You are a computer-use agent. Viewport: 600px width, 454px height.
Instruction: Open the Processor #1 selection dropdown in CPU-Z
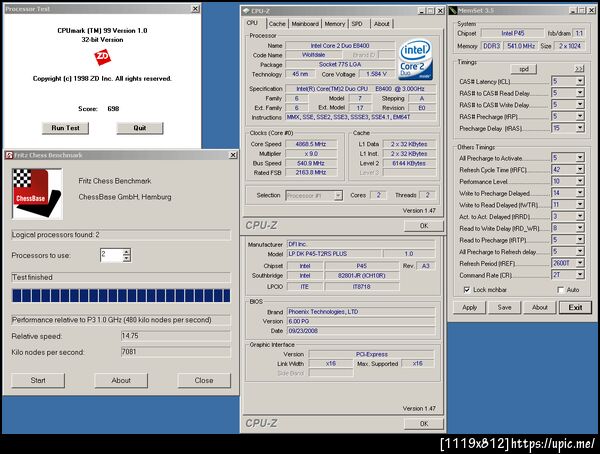tap(338, 196)
